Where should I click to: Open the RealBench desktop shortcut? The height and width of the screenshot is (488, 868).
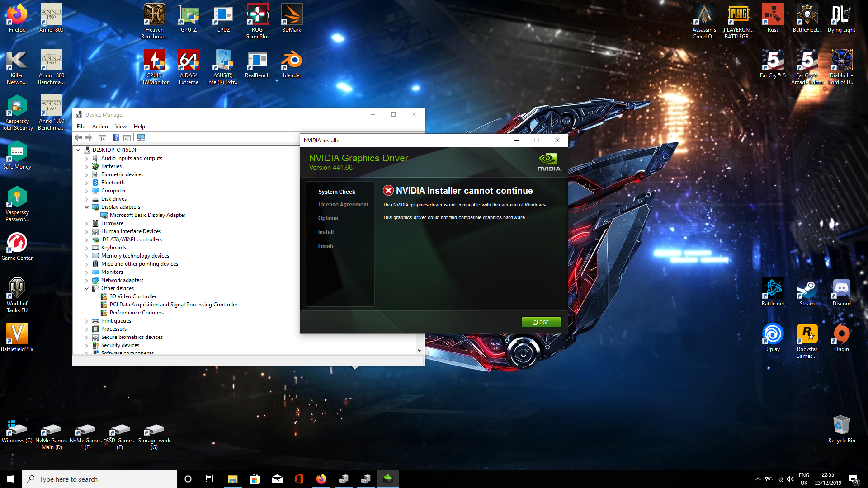coord(257,64)
